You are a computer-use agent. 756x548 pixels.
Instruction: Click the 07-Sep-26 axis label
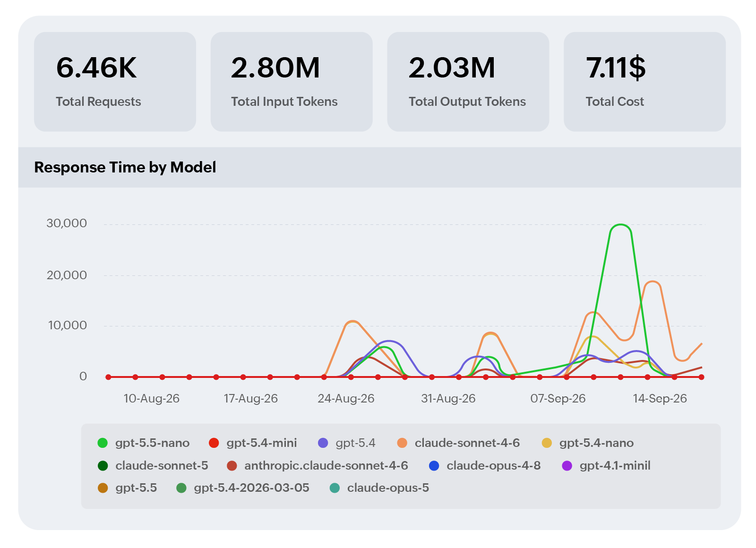(558, 399)
